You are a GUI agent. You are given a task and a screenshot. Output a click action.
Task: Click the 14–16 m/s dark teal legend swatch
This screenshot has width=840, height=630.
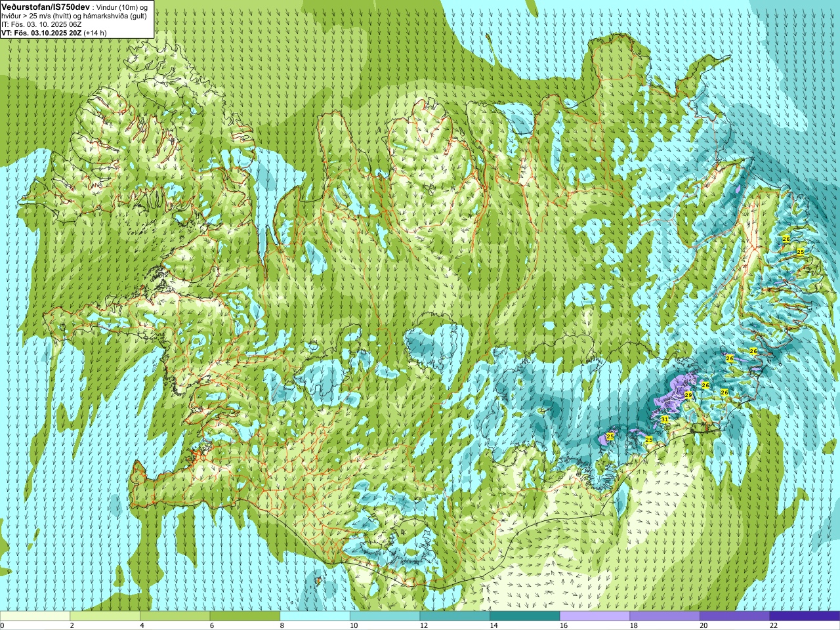pyautogui.click(x=524, y=616)
